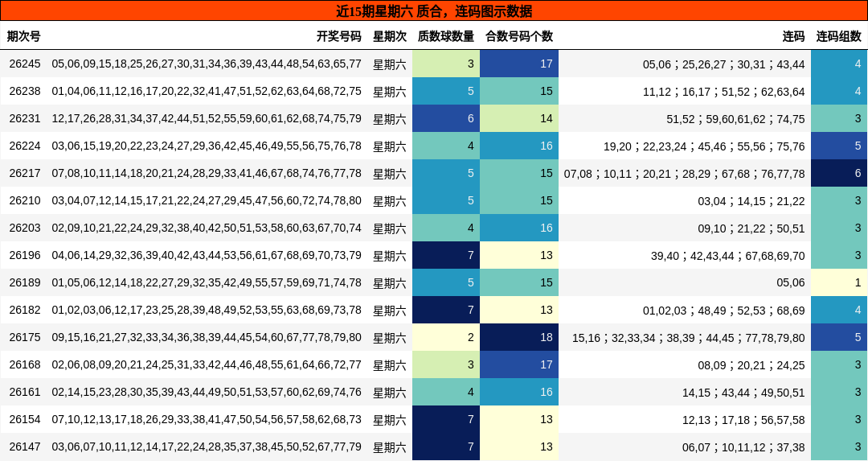This screenshot has width=868, height=461.
Task: Click the draw numbers starting 09,15,16,21 for 26175
Action: tap(207, 337)
